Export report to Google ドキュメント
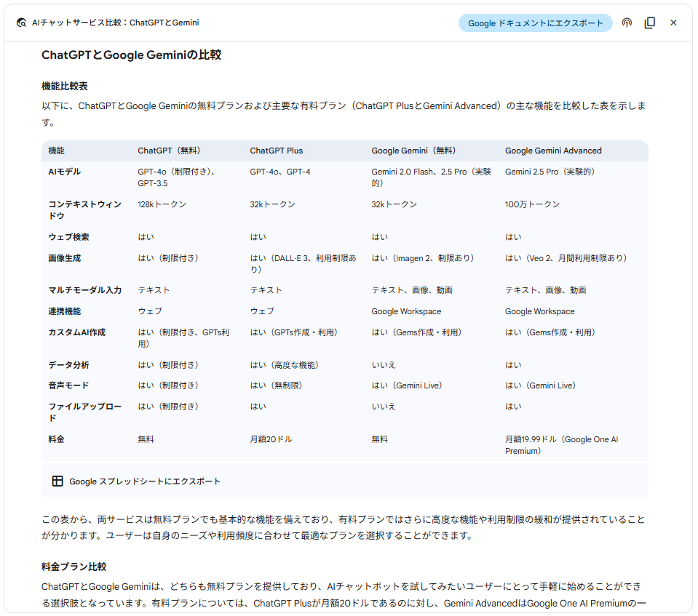Image resolution: width=698 pixels, height=616 pixels. click(x=535, y=23)
